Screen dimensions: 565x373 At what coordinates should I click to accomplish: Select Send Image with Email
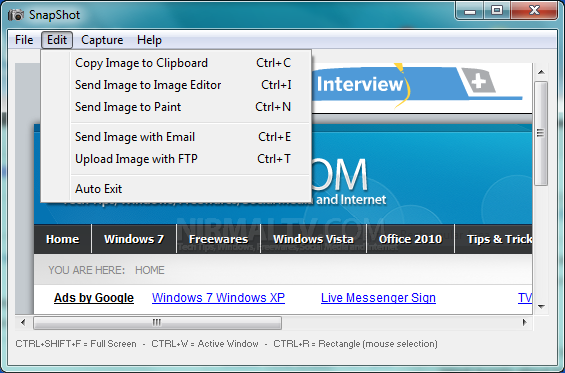pos(176,137)
